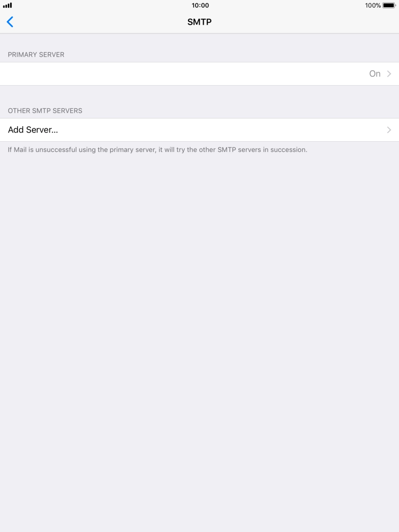Open the unnamed primary server row
This screenshot has width=399, height=532.
pos(199,74)
